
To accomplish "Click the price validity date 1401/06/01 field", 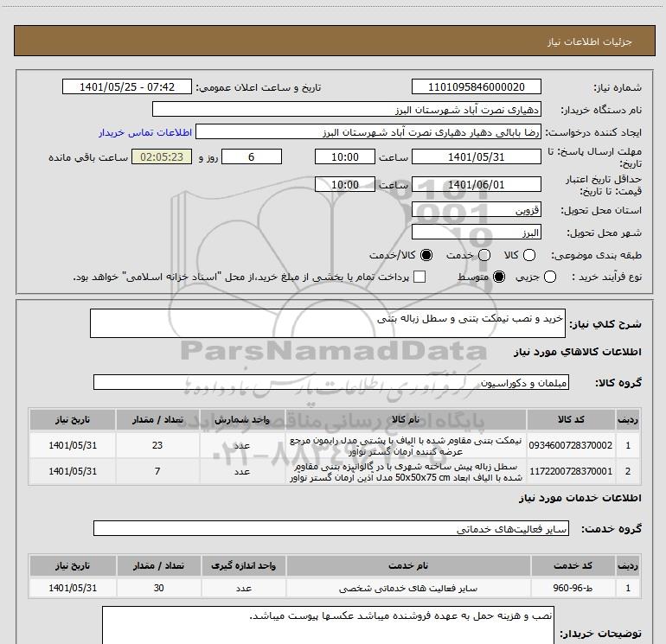I will click(476, 184).
